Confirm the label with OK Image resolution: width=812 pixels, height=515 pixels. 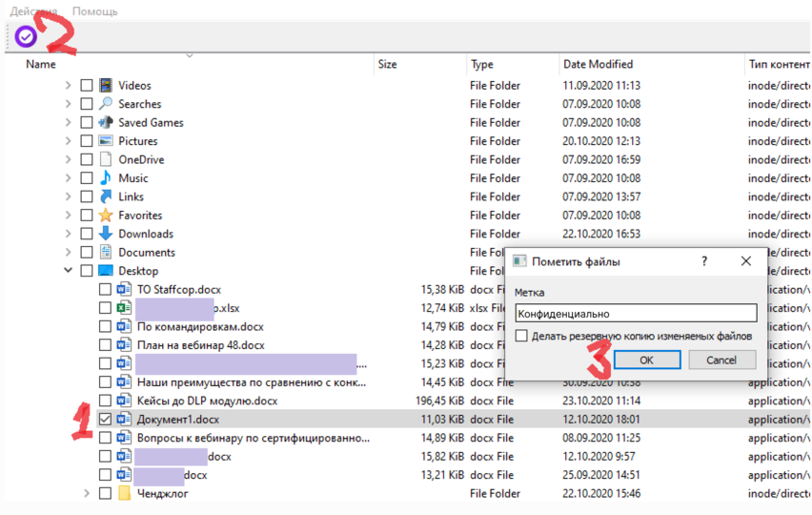647,360
